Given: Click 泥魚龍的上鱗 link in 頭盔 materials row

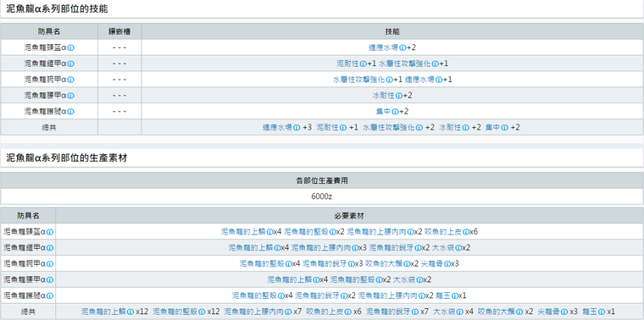Looking at the screenshot, I should (x=243, y=232).
